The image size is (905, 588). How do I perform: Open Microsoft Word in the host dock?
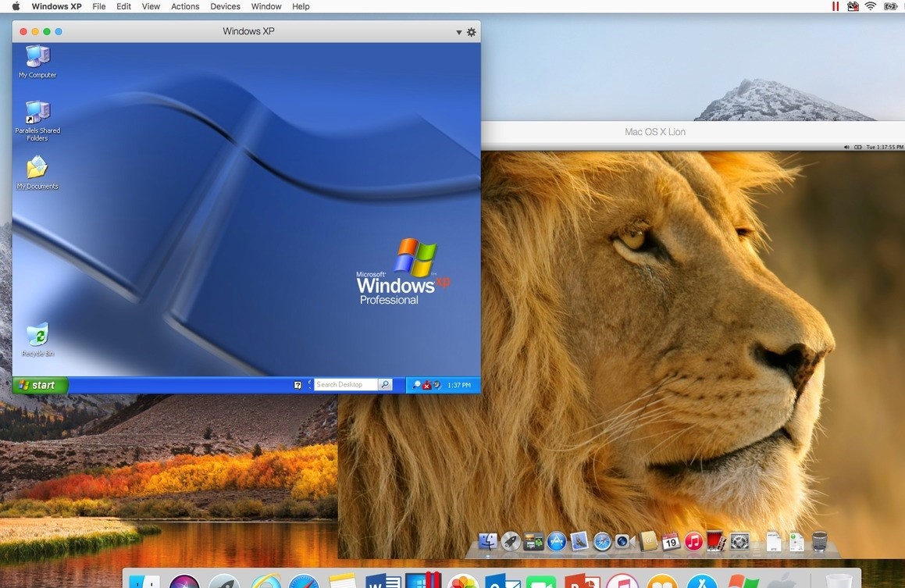[383, 580]
